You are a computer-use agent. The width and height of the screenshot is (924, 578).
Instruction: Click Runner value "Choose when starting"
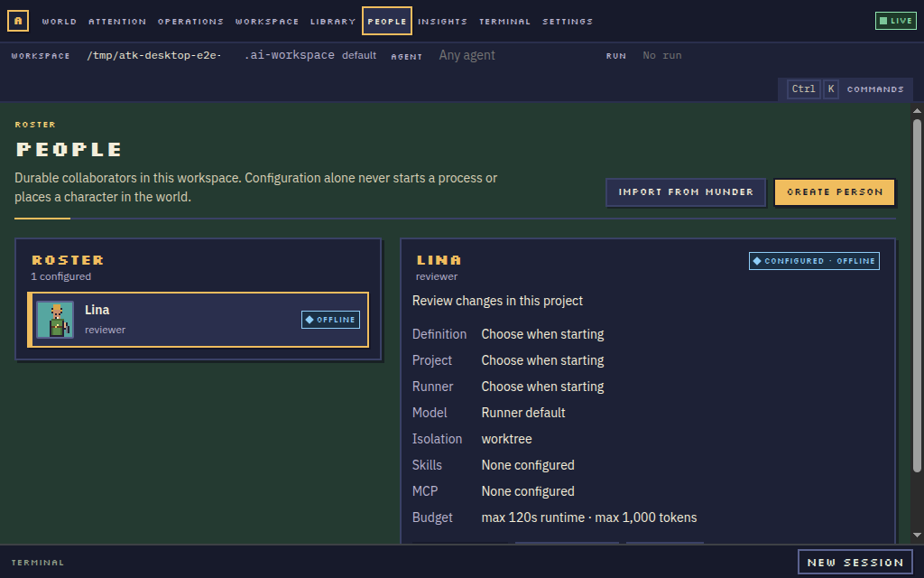[x=542, y=387]
